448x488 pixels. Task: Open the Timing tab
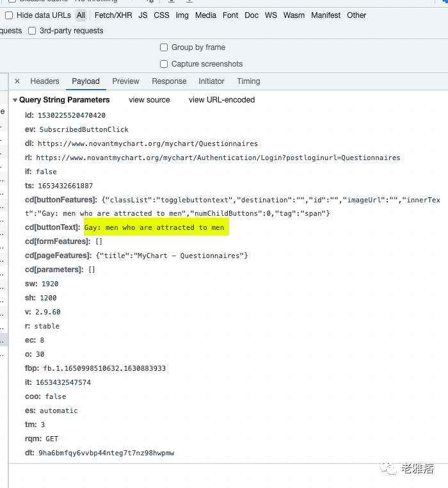pyautogui.click(x=248, y=81)
